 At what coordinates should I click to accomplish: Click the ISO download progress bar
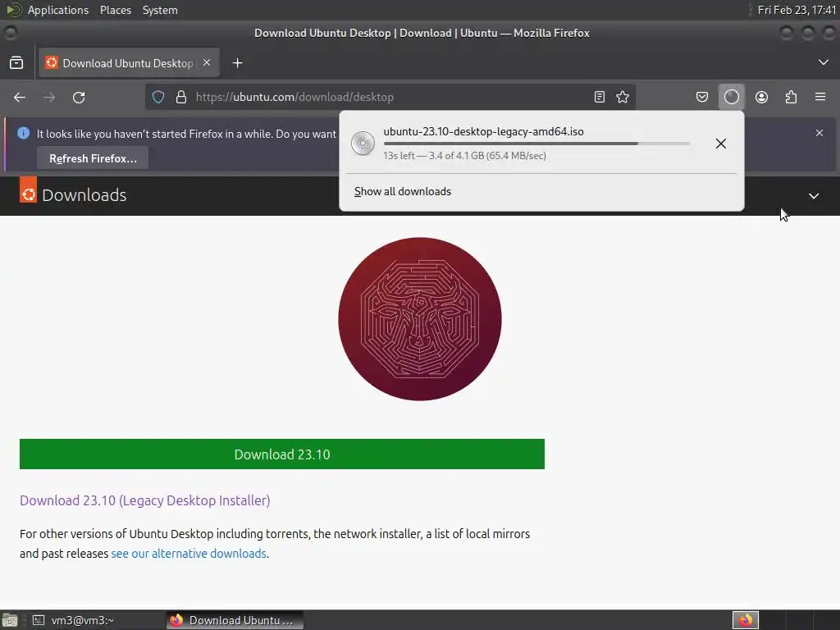[x=536, y=144]
